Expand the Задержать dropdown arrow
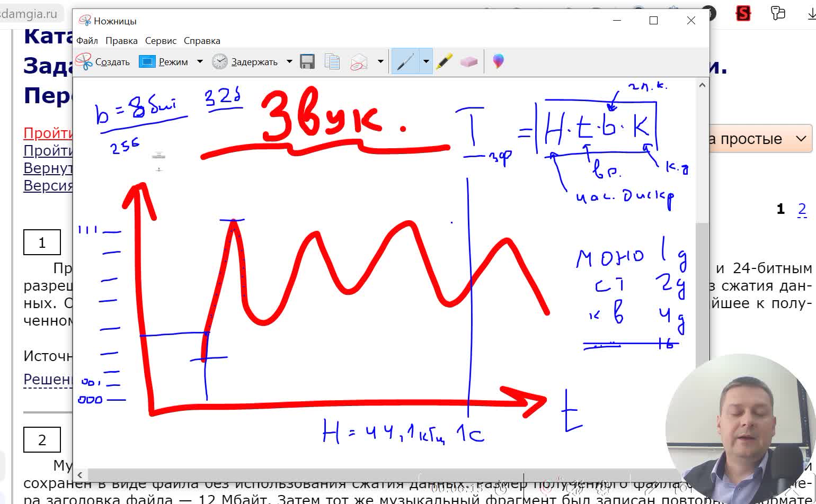Screen dimensions: 816x504 pos(289,61)
